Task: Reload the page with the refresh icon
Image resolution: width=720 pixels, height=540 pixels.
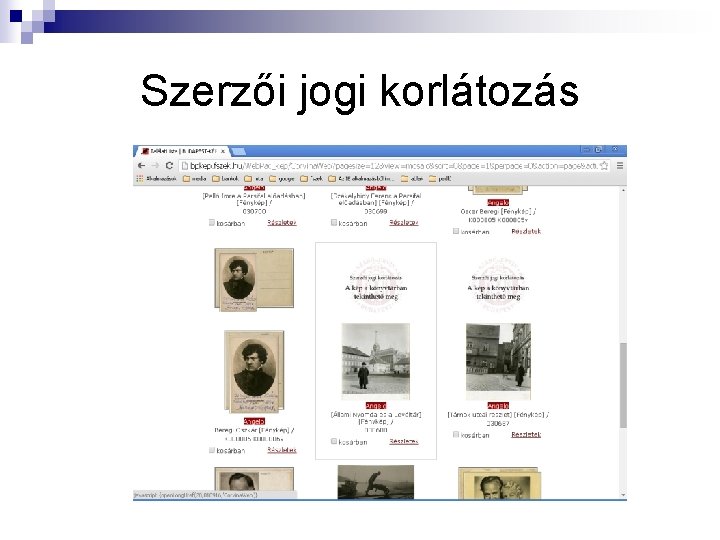Action: pos(169,165)
